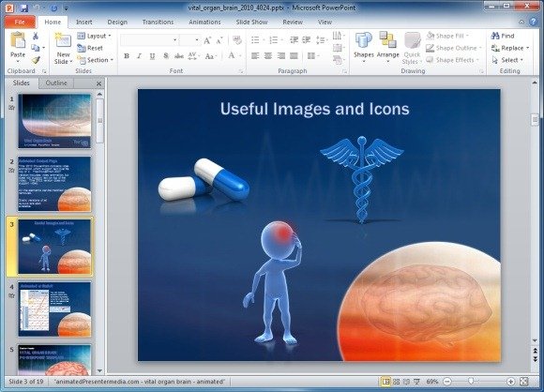
Task: Open the Line Spacing dropdown
Action: pos(322,40)
